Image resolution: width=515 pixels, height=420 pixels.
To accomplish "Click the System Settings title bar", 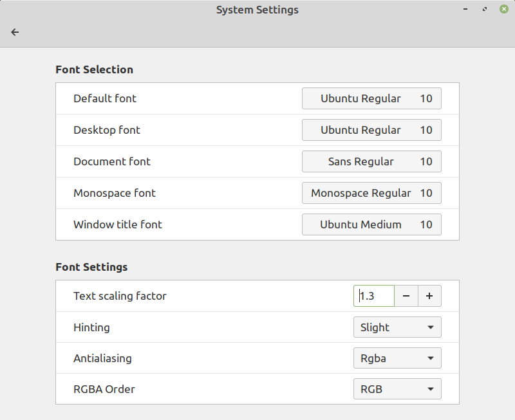I will point(257,10).
